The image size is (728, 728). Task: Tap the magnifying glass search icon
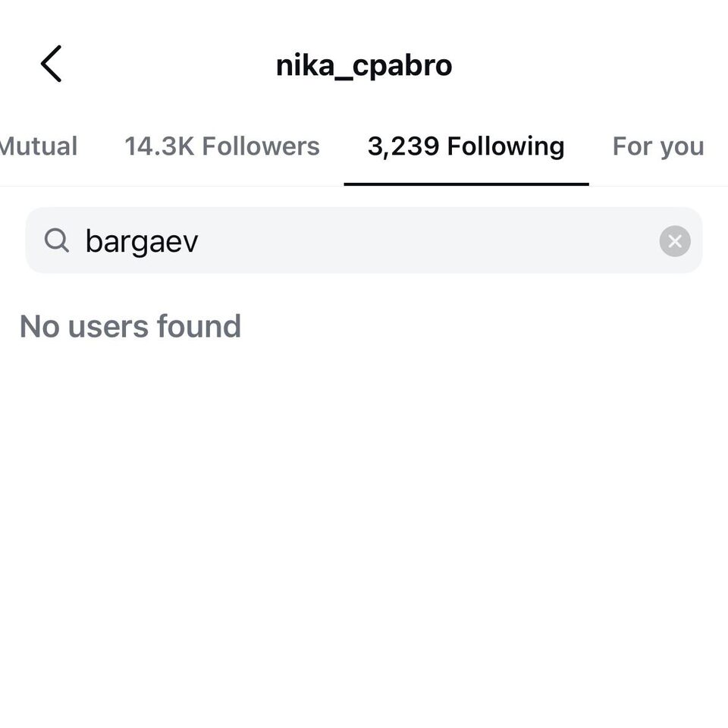(x=57, y=240)
